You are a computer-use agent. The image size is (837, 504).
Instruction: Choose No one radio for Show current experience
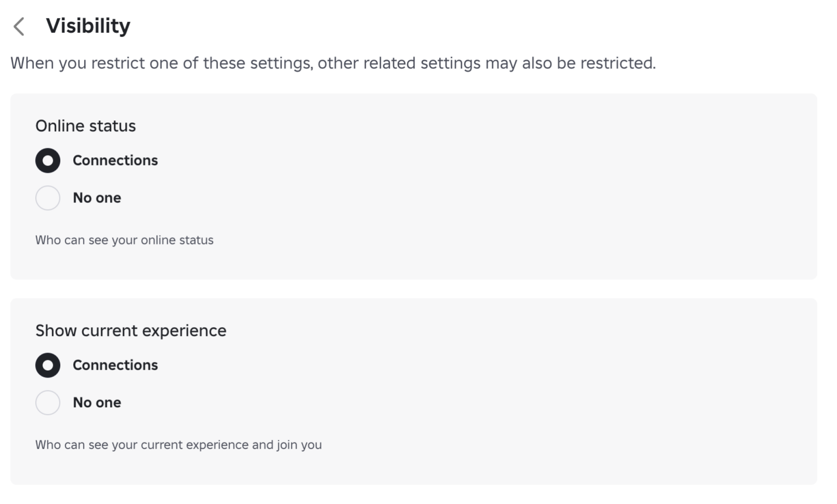click(48, 402)
